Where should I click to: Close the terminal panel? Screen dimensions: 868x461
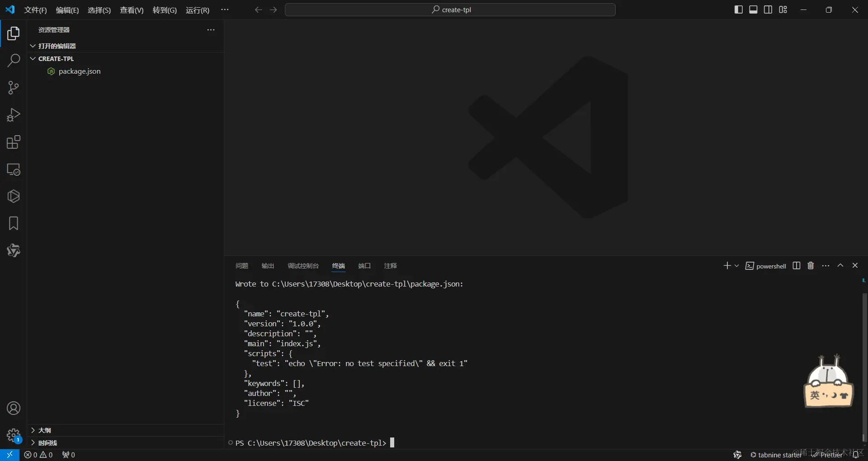point(855,266)
